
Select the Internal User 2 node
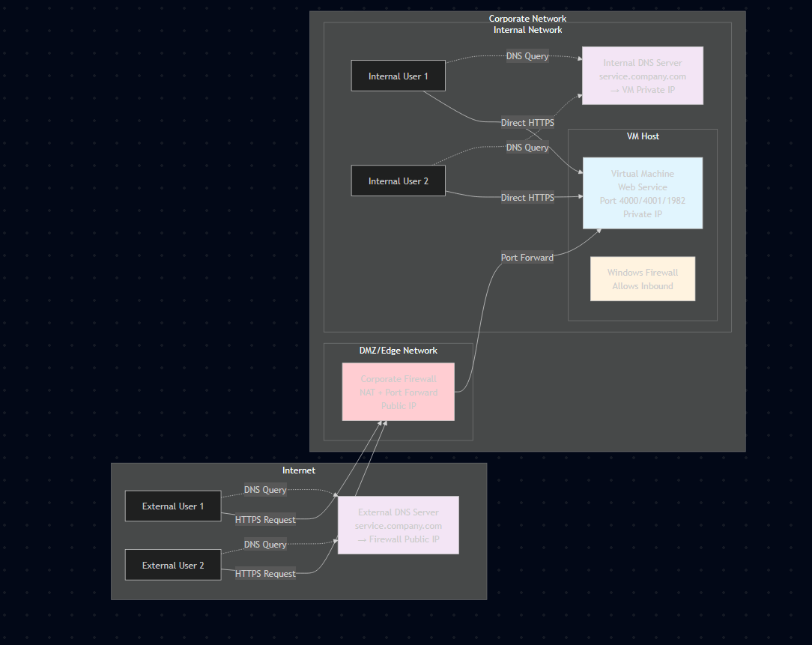[x=399, y=181]
